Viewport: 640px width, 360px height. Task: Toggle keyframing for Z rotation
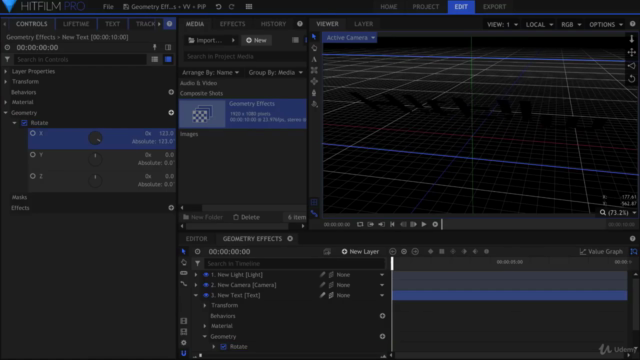[33, 176]
